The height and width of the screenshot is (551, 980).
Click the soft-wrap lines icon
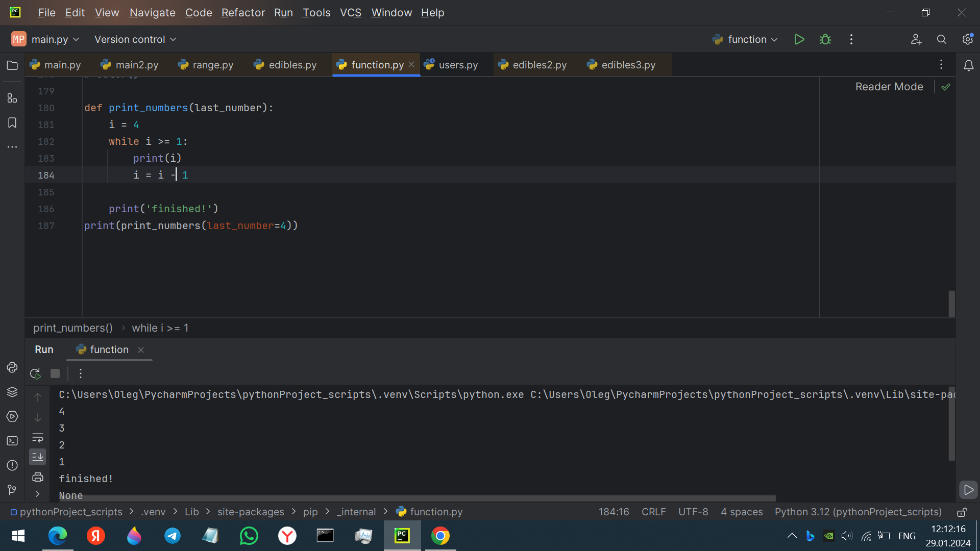(x=37, y=437)
